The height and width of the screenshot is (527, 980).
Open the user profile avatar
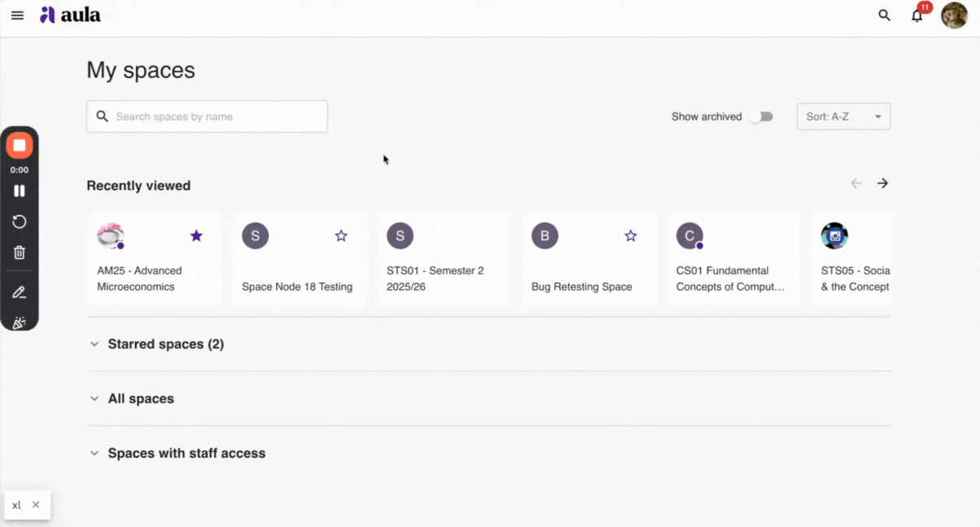click(954, 15)
